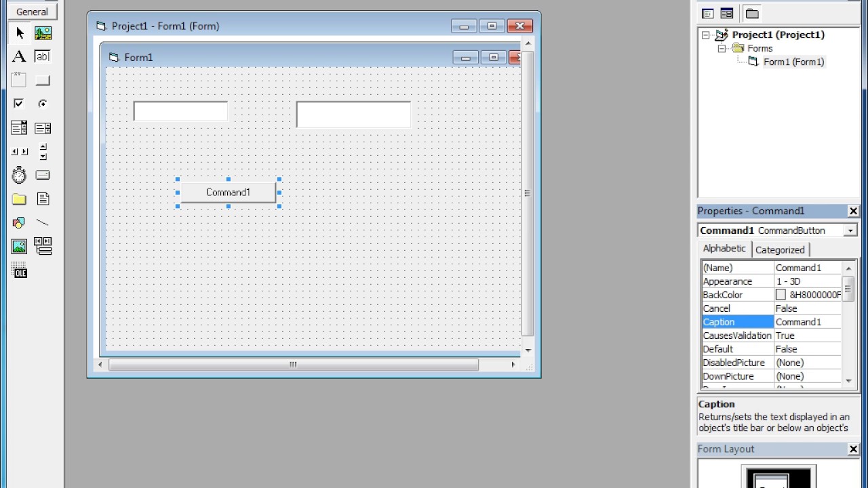Select the Line tool
This screenshot has height=488, width=868.
click(43, 222)
